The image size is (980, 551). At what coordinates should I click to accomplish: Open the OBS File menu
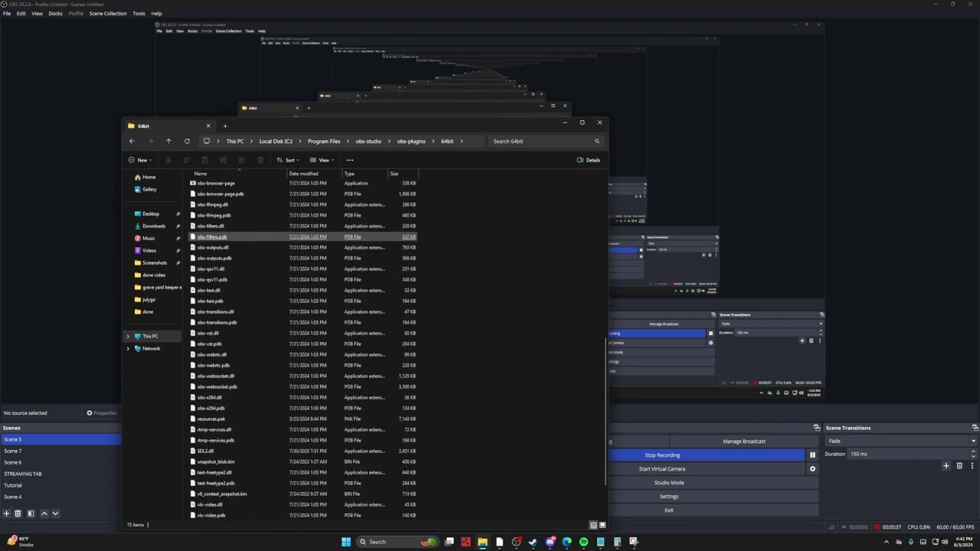tap(7, 14)
